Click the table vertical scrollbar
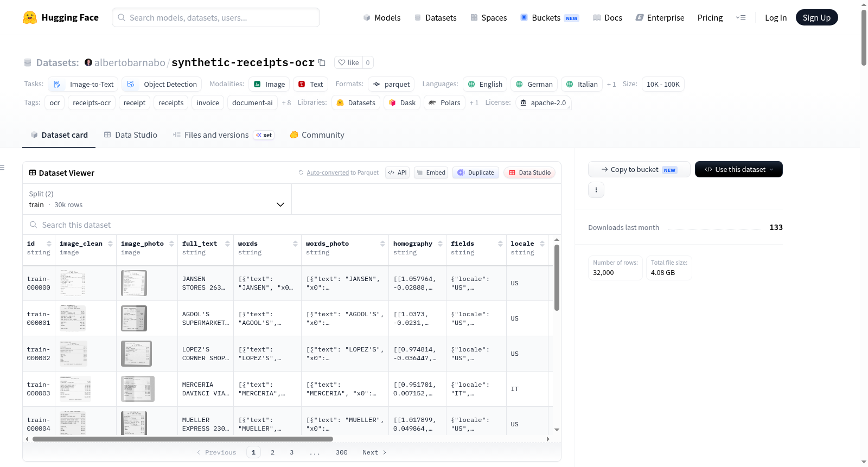868x467 pixels. [557, 278]
